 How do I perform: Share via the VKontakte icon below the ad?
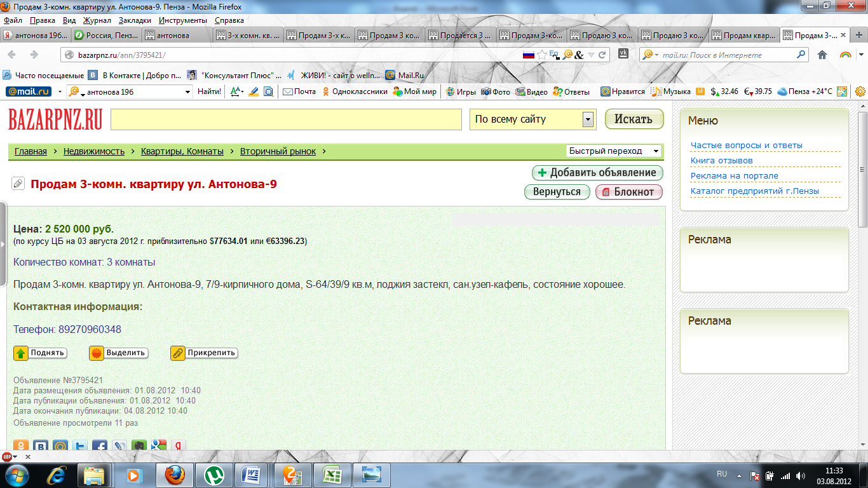(41, 446)
